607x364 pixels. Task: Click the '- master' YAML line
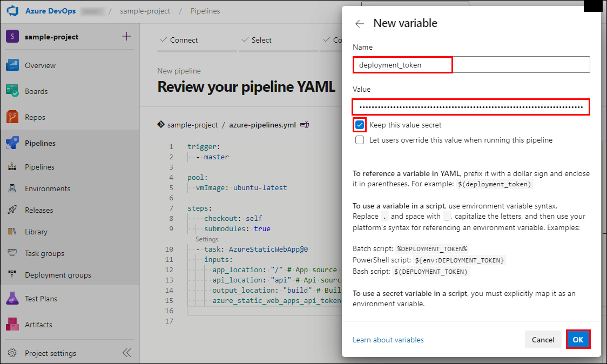pyautogui.click(x=213, y=157)
